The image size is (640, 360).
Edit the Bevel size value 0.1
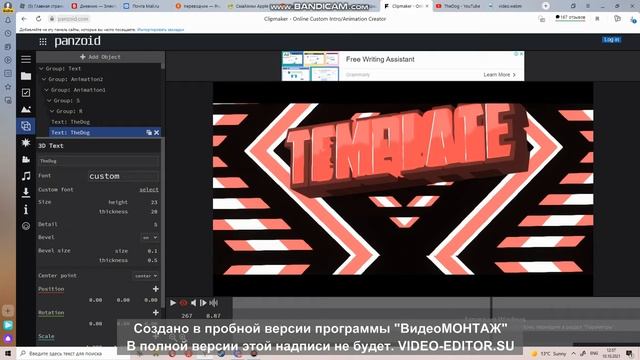152,251
